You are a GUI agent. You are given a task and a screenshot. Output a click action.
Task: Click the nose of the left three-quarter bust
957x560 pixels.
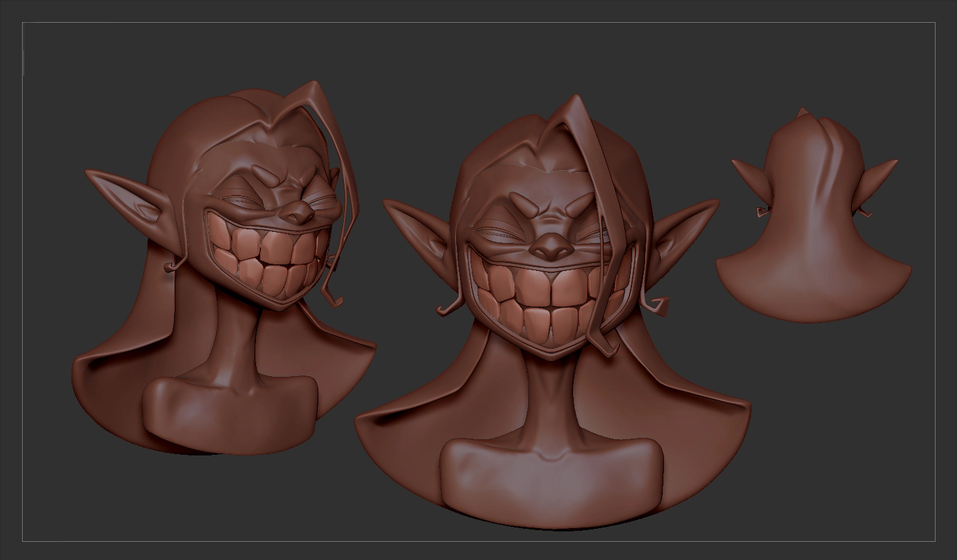[x=296, y=210]
